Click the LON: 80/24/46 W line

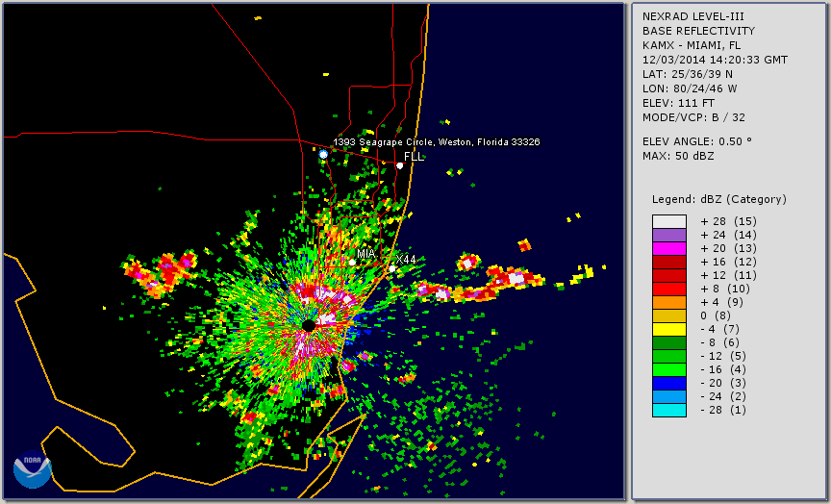coord(690,88)
